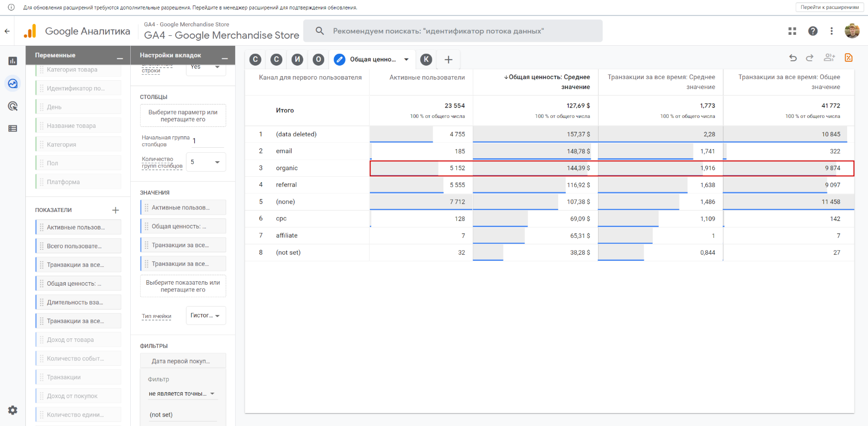
Task: Add a new metric in ПОКАЗАТЕЛИ
Action: click(116, 210)
